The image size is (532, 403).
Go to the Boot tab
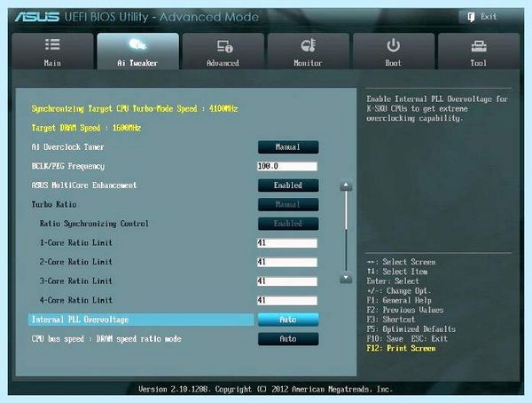(394, 51)
